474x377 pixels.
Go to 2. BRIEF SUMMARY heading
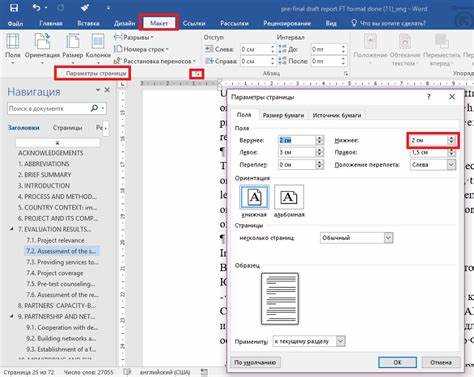tap(44, 175)
